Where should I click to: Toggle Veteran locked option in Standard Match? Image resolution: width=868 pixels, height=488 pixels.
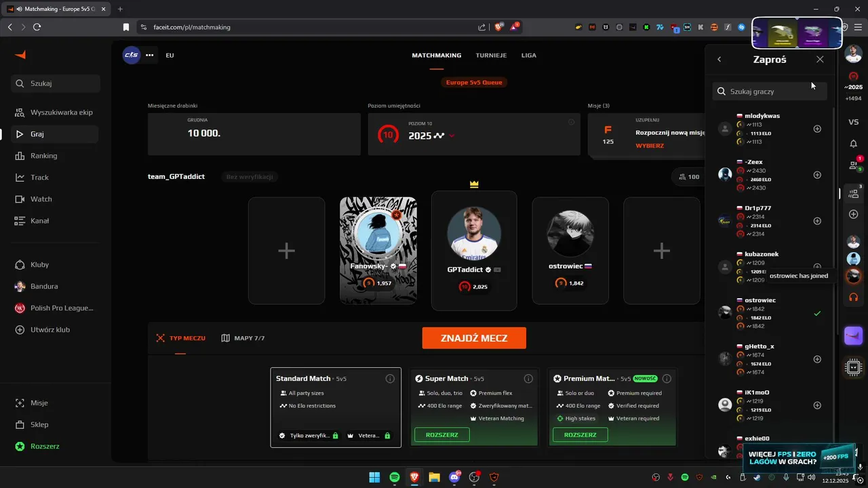[369, 435]
